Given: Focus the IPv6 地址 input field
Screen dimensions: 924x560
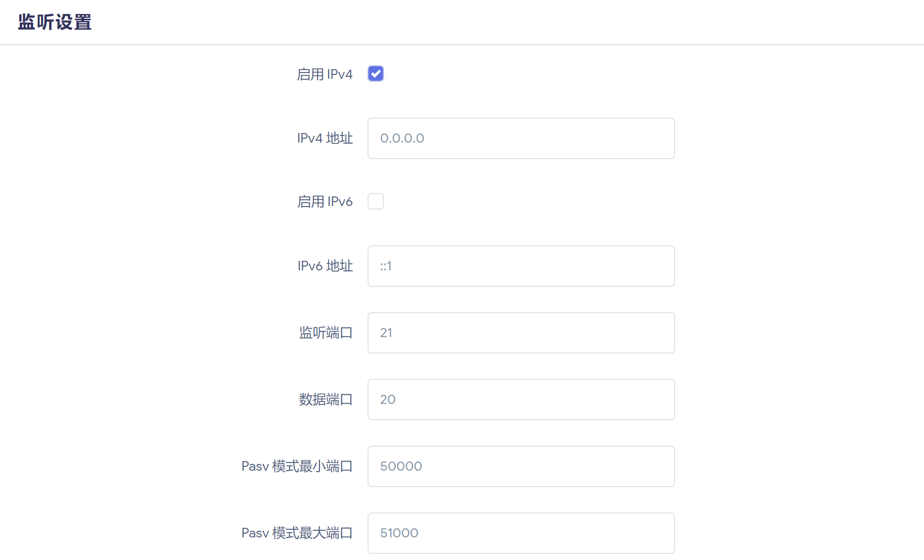Looking at the screenshot, I should click(520, 266).
